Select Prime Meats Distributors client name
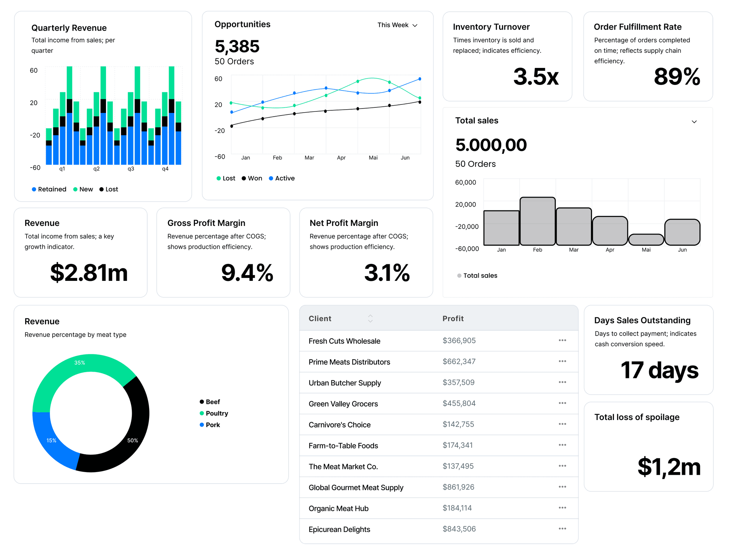This screenshot has height=557, width=756. 349,362
